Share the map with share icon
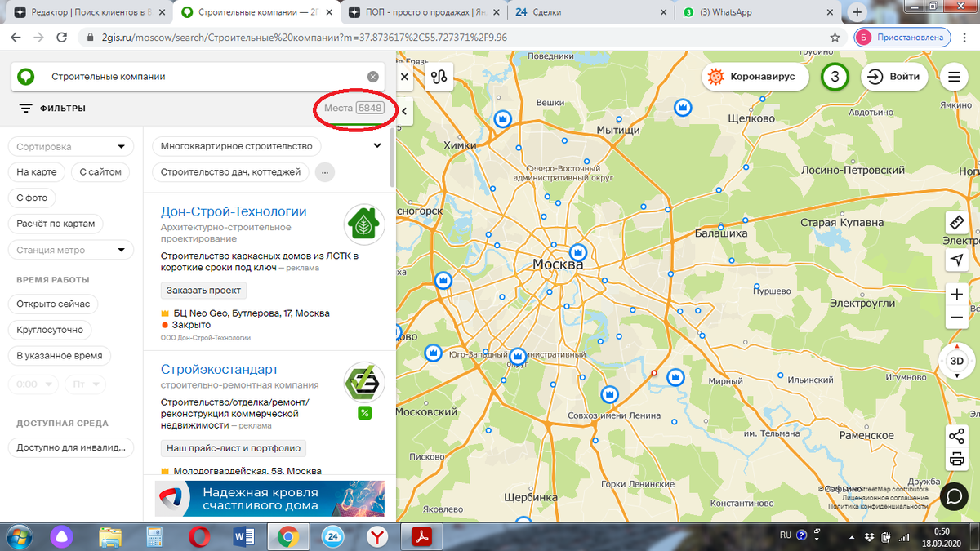 pyautogui.click(x=956, y=437)
